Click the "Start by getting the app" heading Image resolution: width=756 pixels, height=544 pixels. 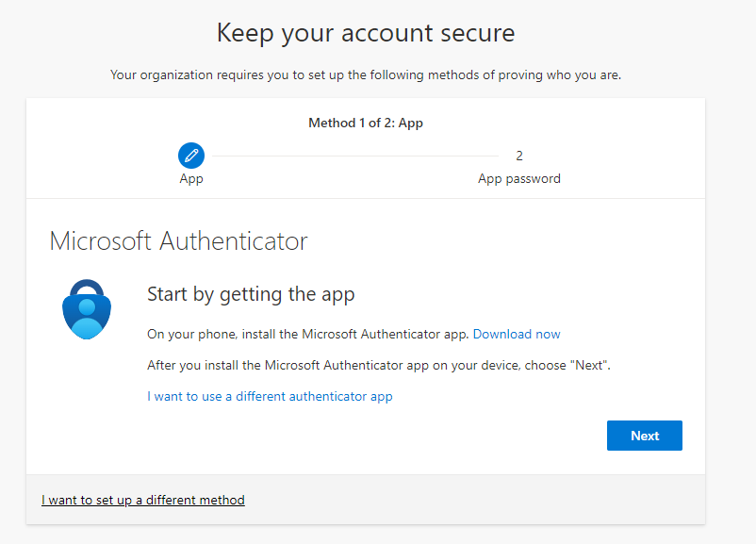click(251, 294)
